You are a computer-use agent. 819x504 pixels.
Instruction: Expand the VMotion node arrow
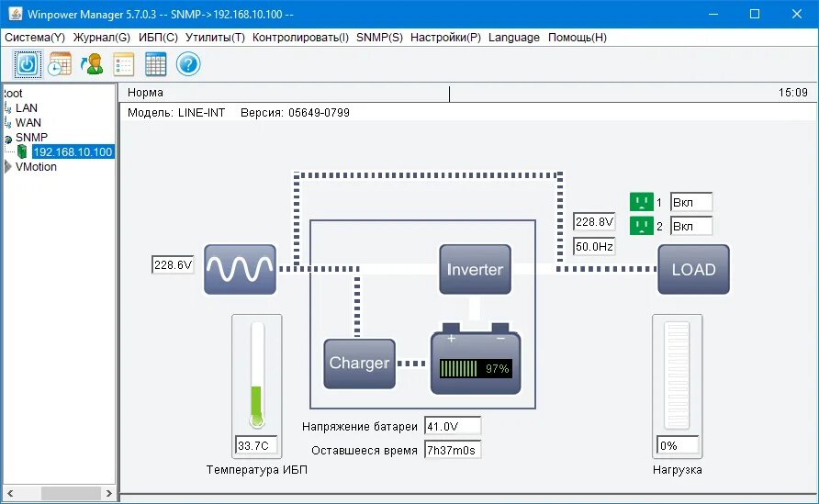point(7,166)
